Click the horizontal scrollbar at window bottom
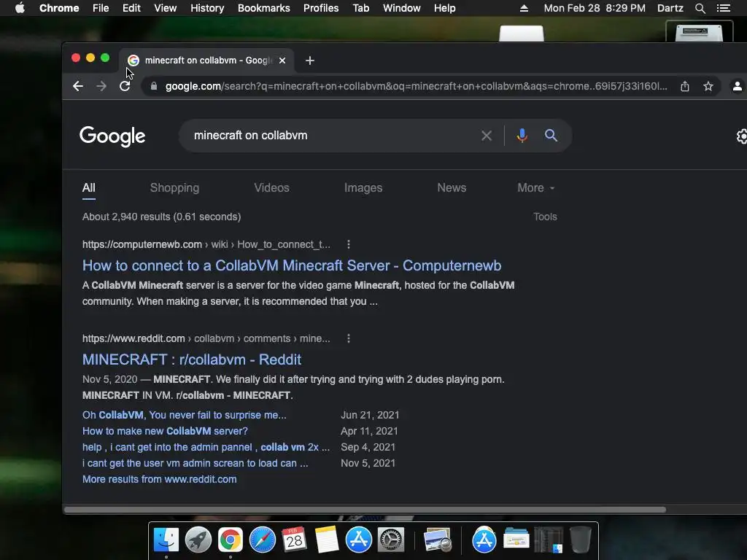747x560 pixels. pos(365,510)
